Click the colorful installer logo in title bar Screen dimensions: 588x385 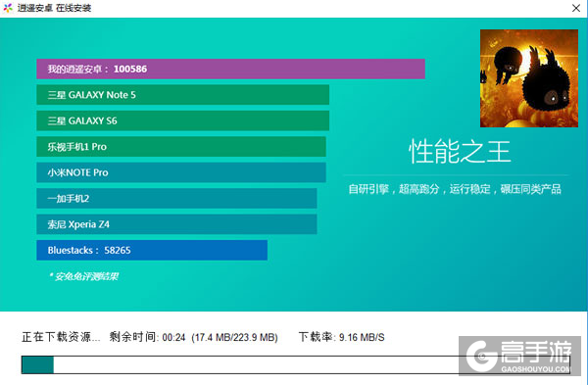point(8,8)
